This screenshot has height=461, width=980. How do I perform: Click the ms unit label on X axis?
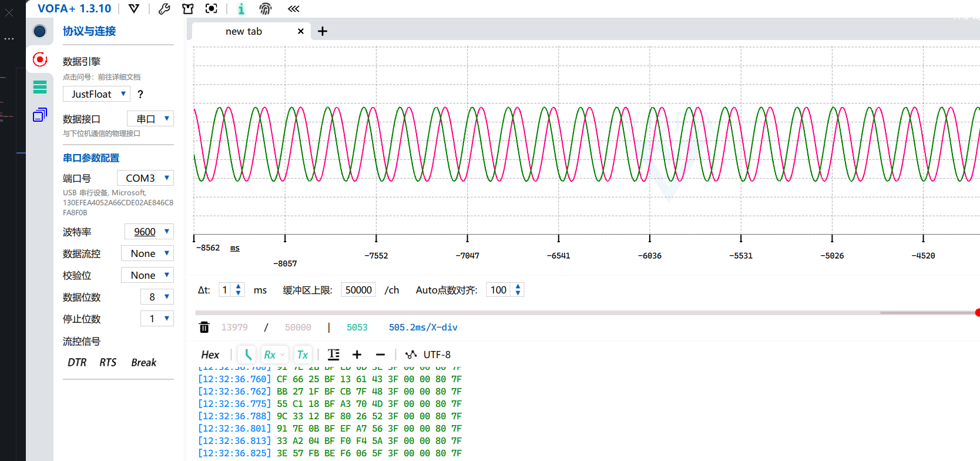[x=235, y=248]
